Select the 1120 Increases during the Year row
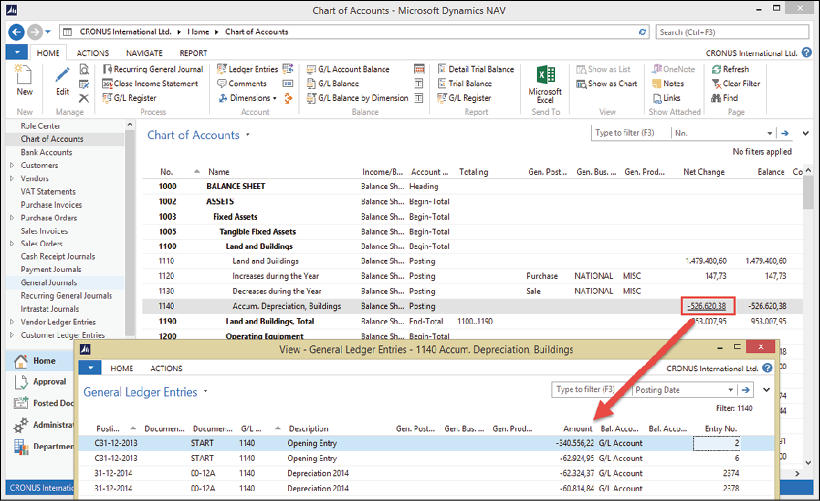Image resolution: width=820 pixels, height=501 pixels. pos(472,276)
